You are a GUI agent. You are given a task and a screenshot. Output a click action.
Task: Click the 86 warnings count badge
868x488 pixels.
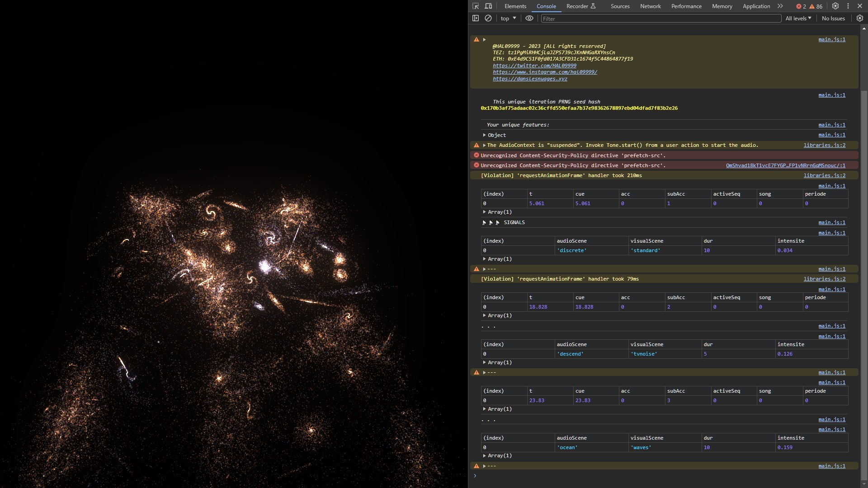[816, 6]
